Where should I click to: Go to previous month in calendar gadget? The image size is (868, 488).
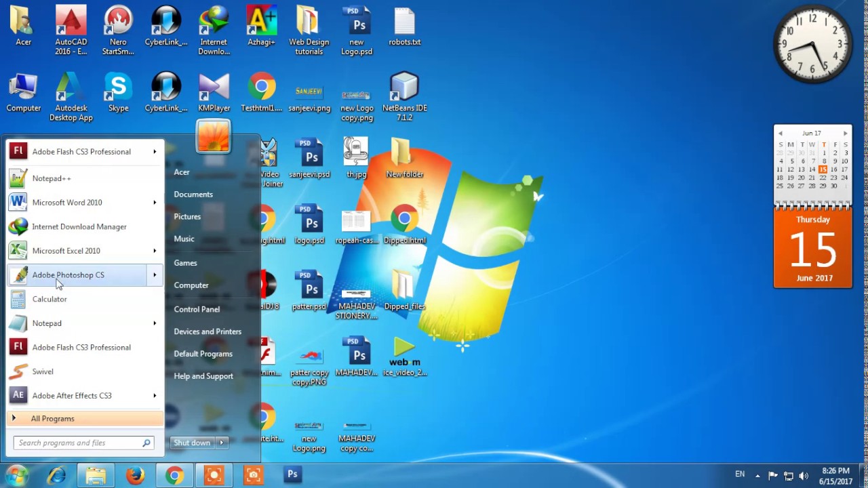pos(781,134)
